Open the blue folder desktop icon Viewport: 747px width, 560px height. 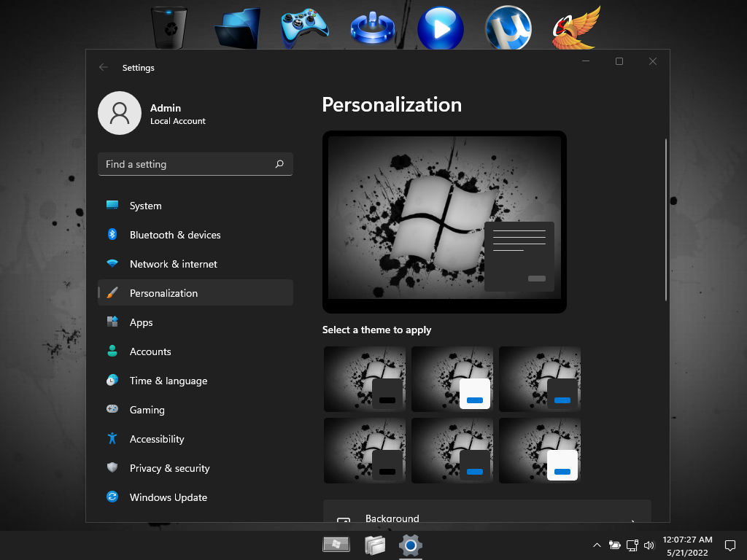pos(237,28)
